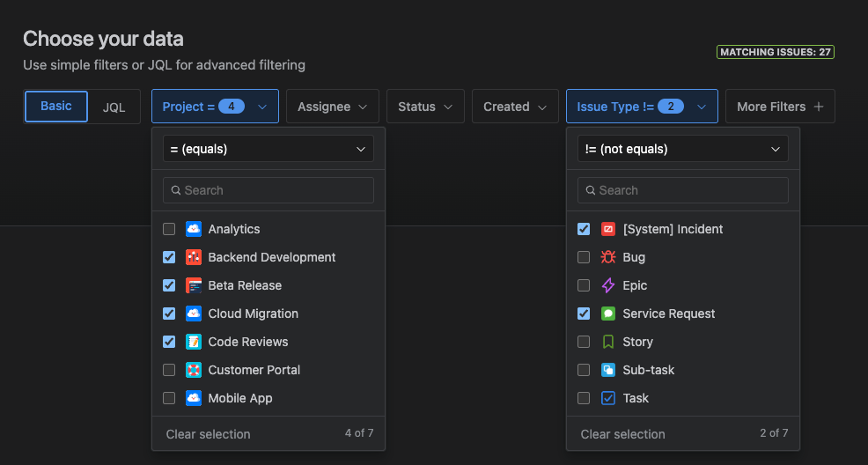Uncheck the Code Reviews checkbox
868x465 pixels.
pyautogui.click(x=169, y=342)
